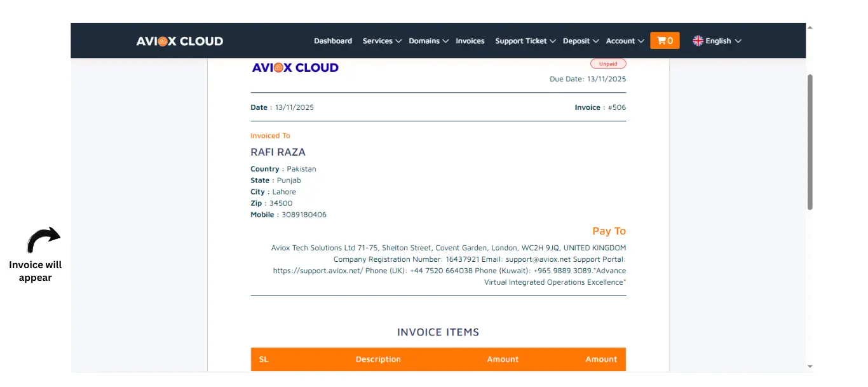Open the shopping cart button

pos(665,41)
